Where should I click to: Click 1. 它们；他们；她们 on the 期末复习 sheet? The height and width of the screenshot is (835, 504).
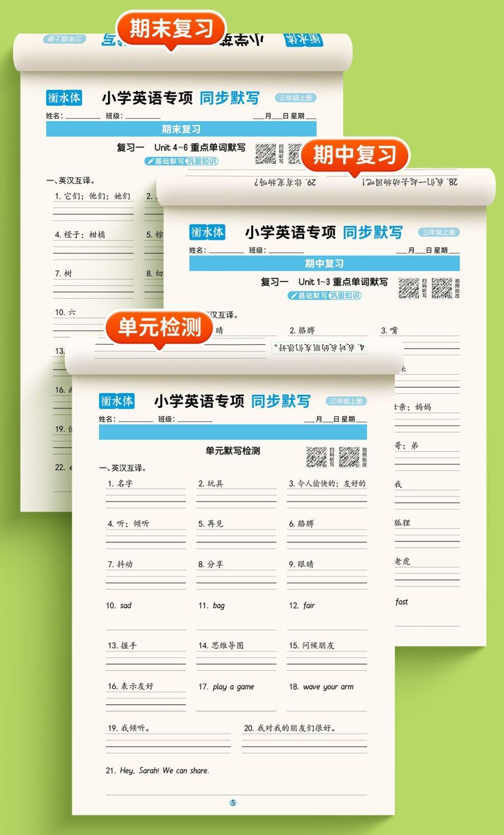(92, 196)
